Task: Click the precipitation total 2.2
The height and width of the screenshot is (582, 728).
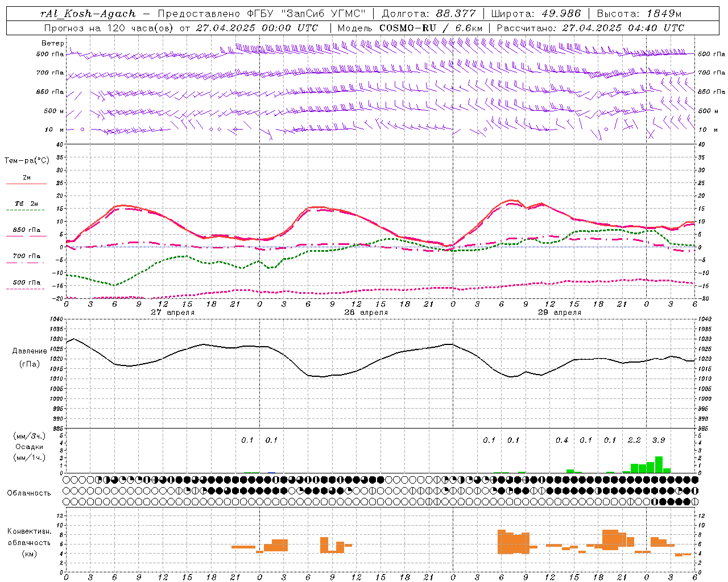Action: [x=634, y=440]
